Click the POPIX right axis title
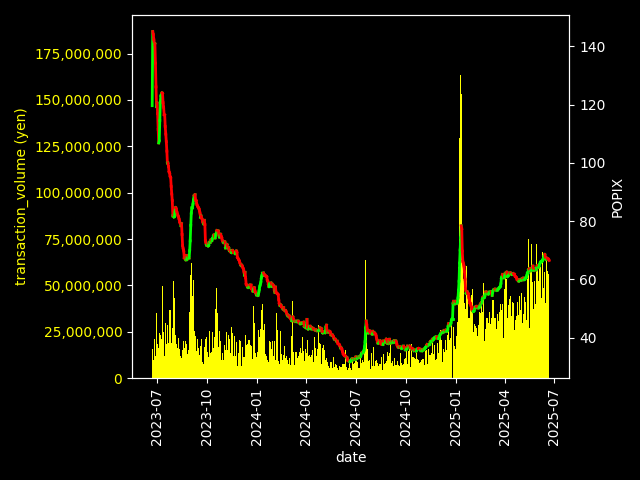 [x=617, y=198]
